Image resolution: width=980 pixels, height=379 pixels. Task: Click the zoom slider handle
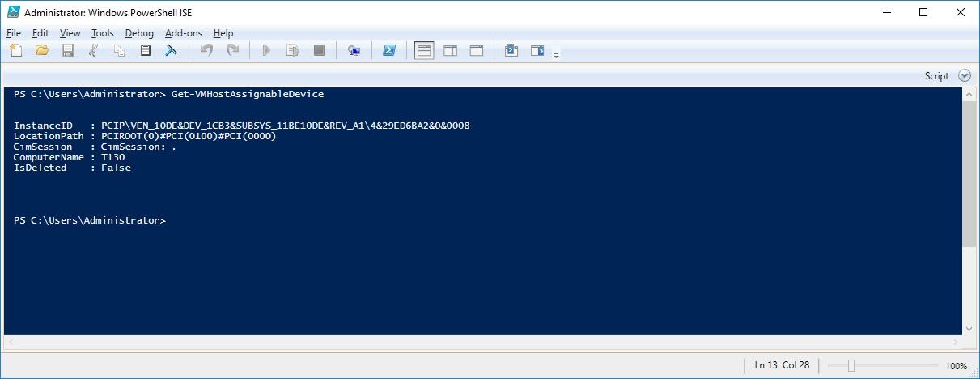851,365
